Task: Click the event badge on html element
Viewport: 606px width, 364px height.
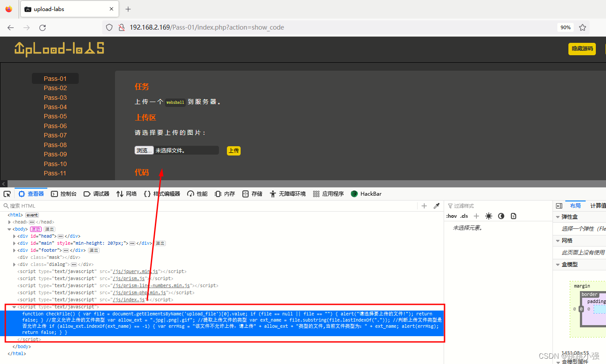Action: click(32, 215)
